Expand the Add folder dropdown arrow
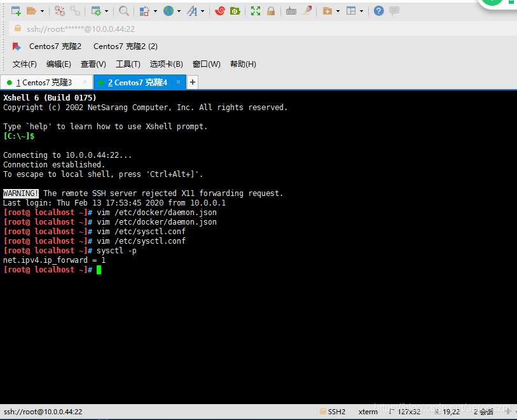Image resolution: width=517 pixels, height=420 pixels. click(338, 11)
